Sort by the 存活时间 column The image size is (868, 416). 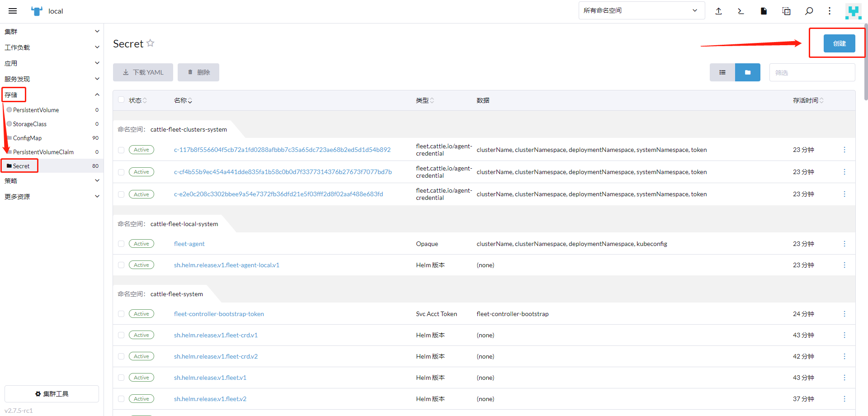pos(808,100)
